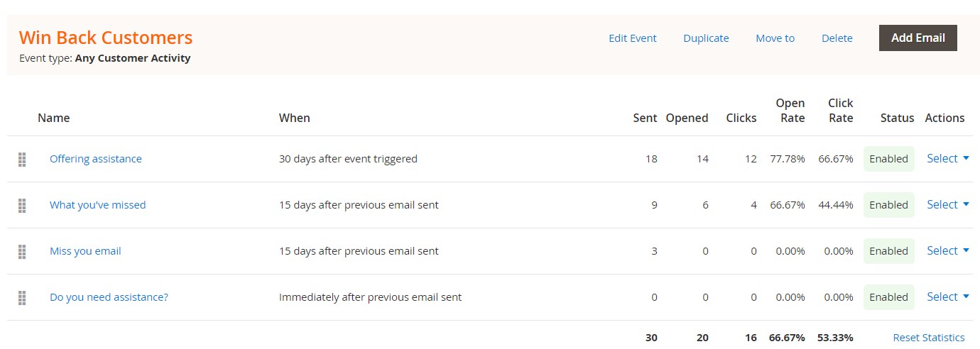Open Select dropdown for Offering assistance
Screen dimensions: 980x349
point(947,159)
